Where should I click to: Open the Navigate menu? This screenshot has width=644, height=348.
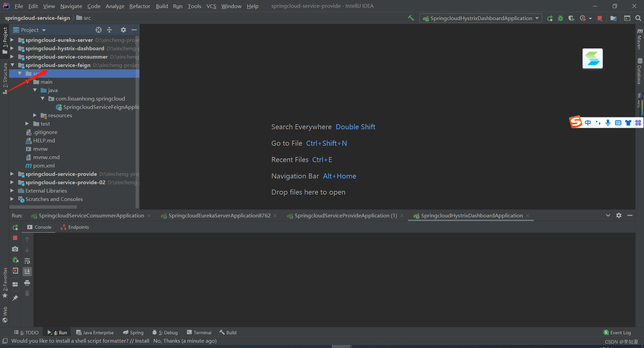tap(71, 6)
